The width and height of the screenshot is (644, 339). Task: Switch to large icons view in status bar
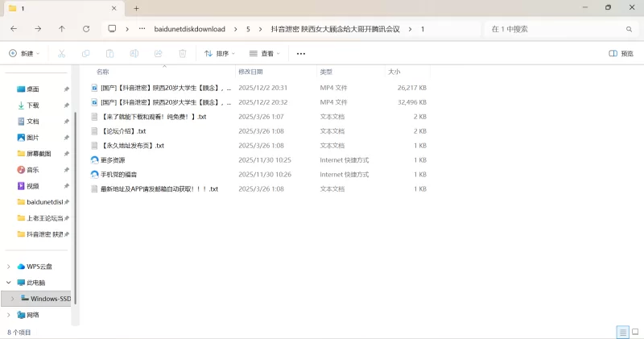[x=634, y=332]
